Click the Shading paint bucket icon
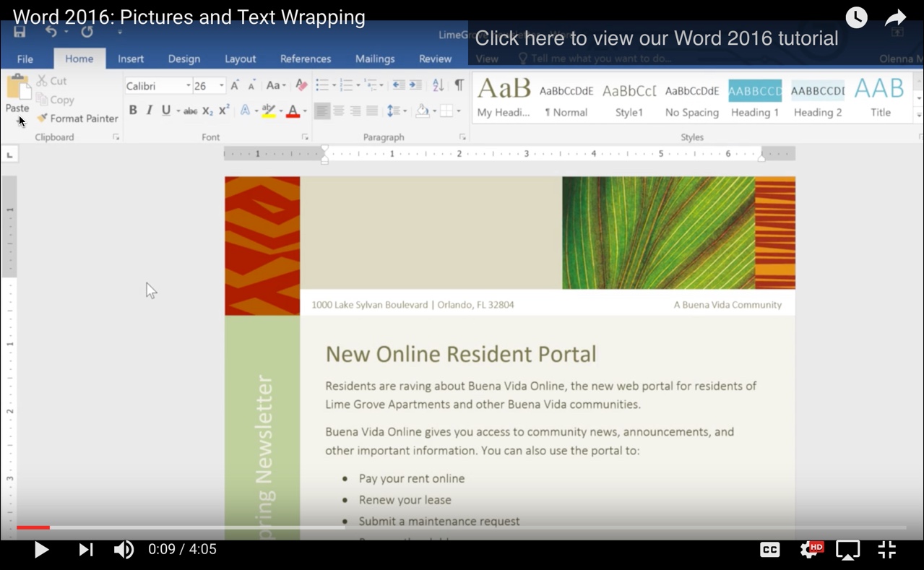The height and width of the screenshot is (570, 924). pyautogui.click(x=422, y=111)
